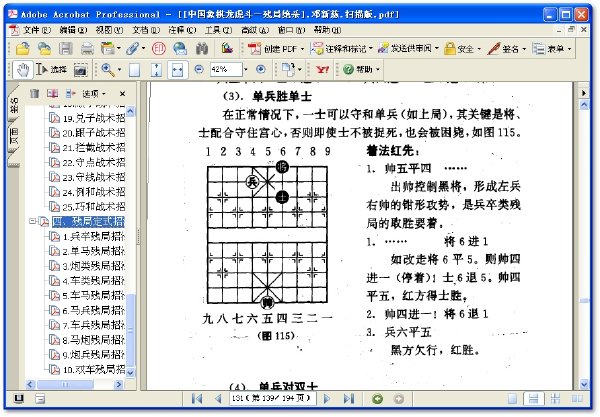Go to next page
Viewport: 600px width, 417px height.
(x=327, y=399)
